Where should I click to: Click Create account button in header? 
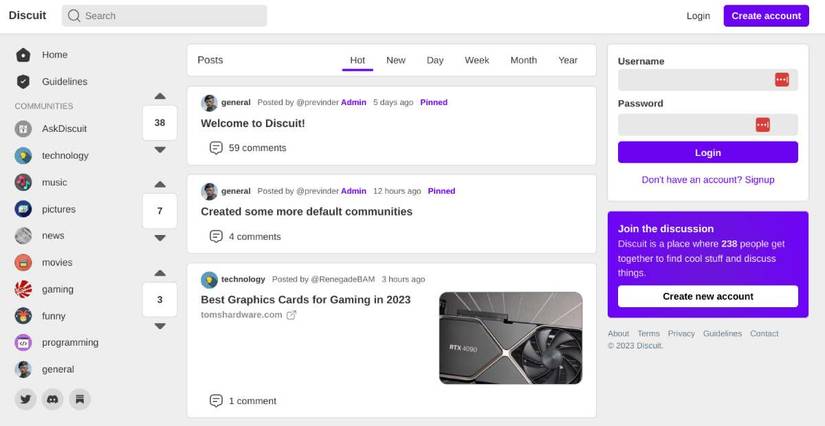pyautogui.click(x=766, y=16)
